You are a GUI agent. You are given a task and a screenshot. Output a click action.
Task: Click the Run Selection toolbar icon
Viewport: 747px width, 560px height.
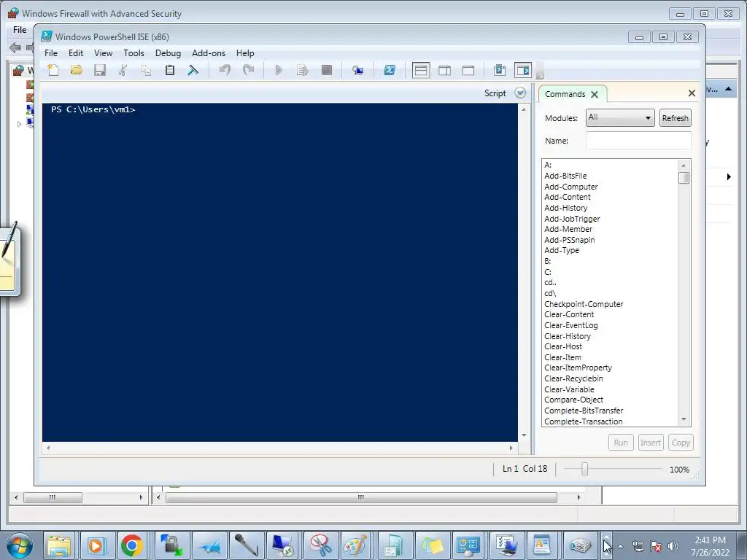click(303, 71)
